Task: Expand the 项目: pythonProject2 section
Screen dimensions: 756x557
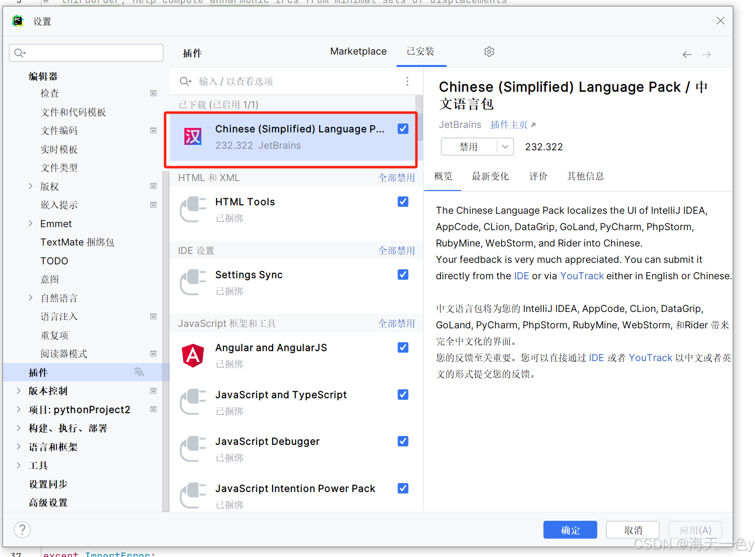Action: coord(18,409)
